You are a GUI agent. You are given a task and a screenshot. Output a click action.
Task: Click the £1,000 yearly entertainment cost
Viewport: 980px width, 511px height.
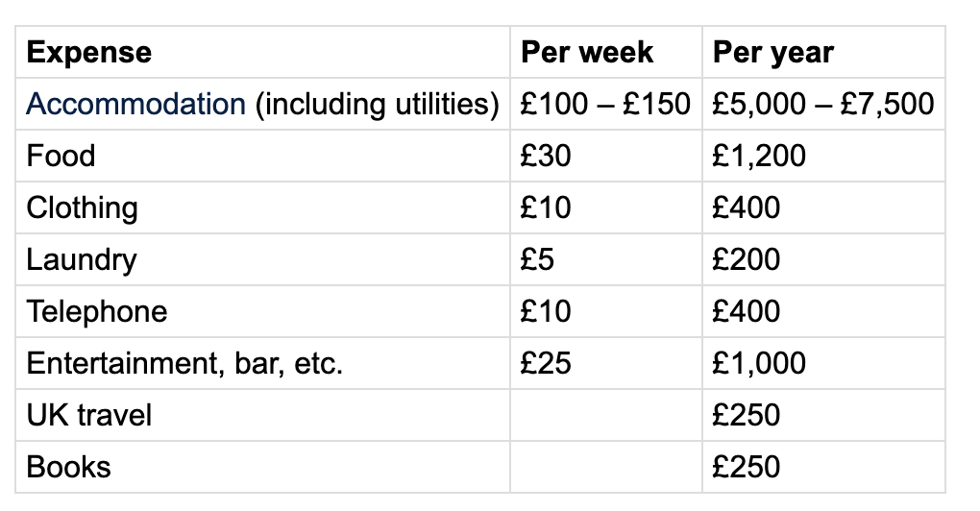(759, 363)
